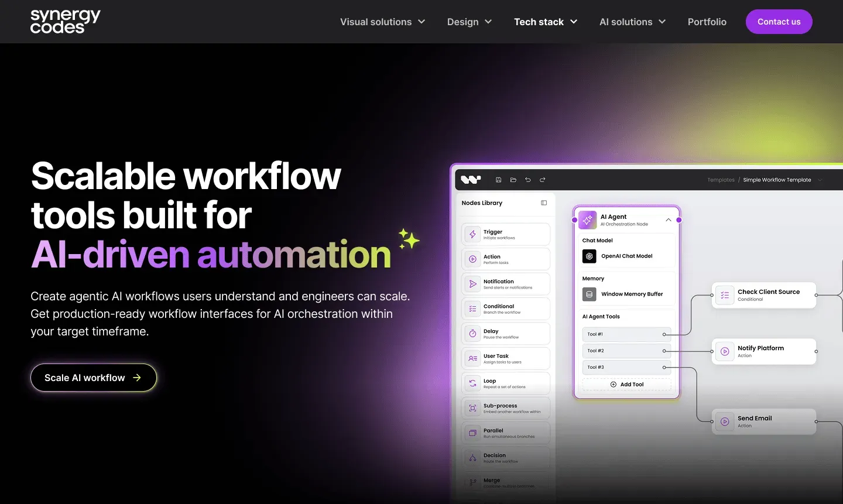Click the undo arrow icon
This screenshot has width=843, height=504.
click(528, 180)
